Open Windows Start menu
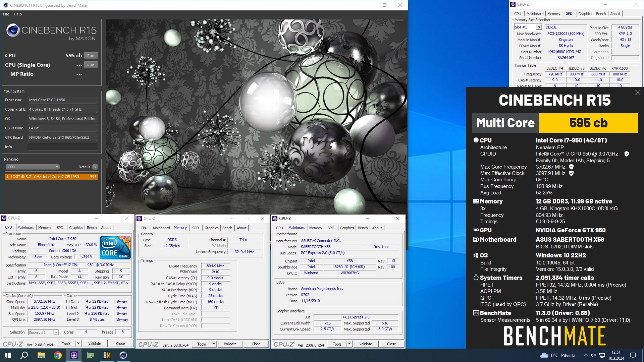Viewport: 644px width, 362px height. tap(8, 355)
